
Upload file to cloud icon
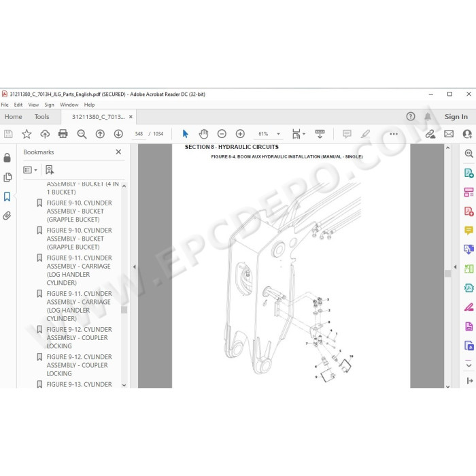(45, 134)
